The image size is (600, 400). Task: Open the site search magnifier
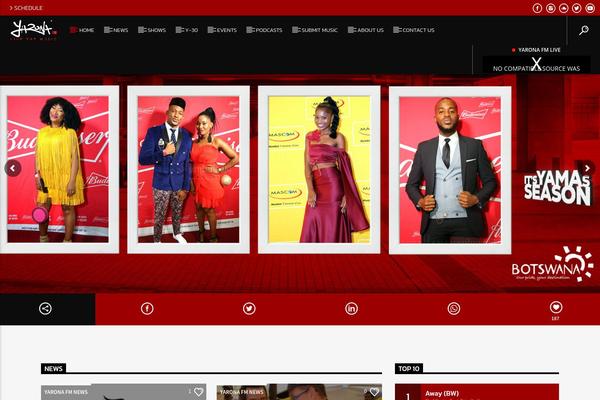[584, 30]
